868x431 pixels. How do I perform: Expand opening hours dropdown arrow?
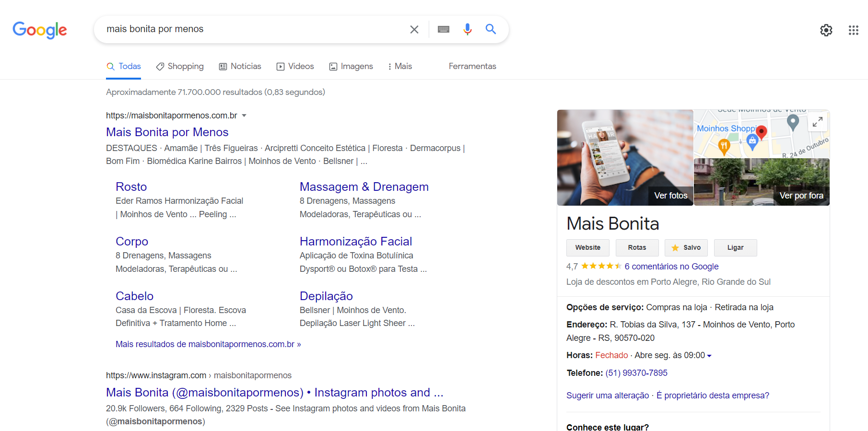[x=709, y=356]
